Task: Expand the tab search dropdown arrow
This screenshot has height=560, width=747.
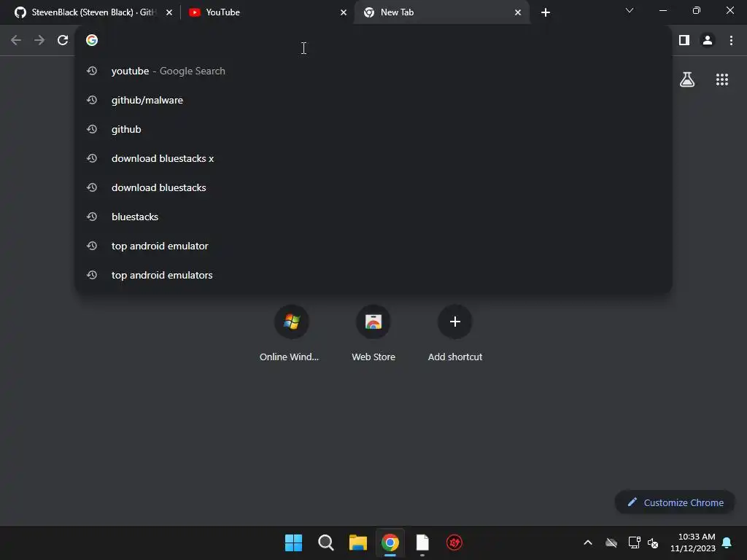Action: 630,10
